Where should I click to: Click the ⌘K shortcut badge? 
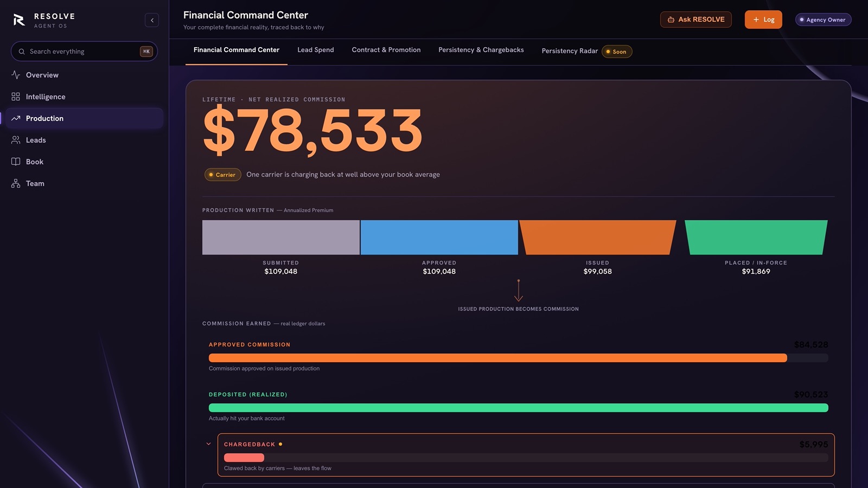coord(146,52)
